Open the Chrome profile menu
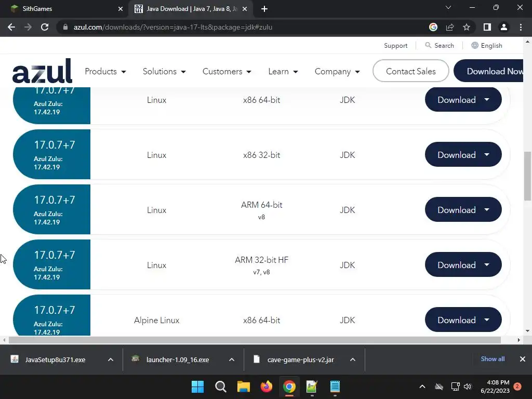Screen dimensions: 532x399 point(504,27)
